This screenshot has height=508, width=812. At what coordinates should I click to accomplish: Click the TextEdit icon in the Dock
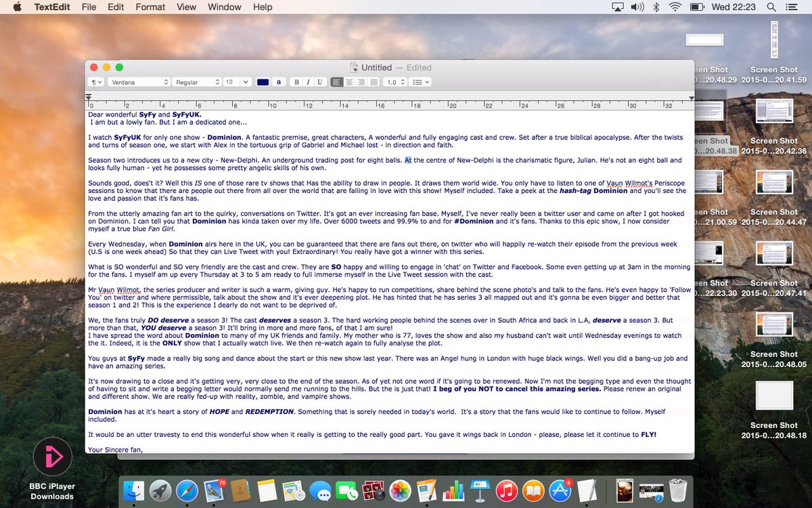pos(586,492)
